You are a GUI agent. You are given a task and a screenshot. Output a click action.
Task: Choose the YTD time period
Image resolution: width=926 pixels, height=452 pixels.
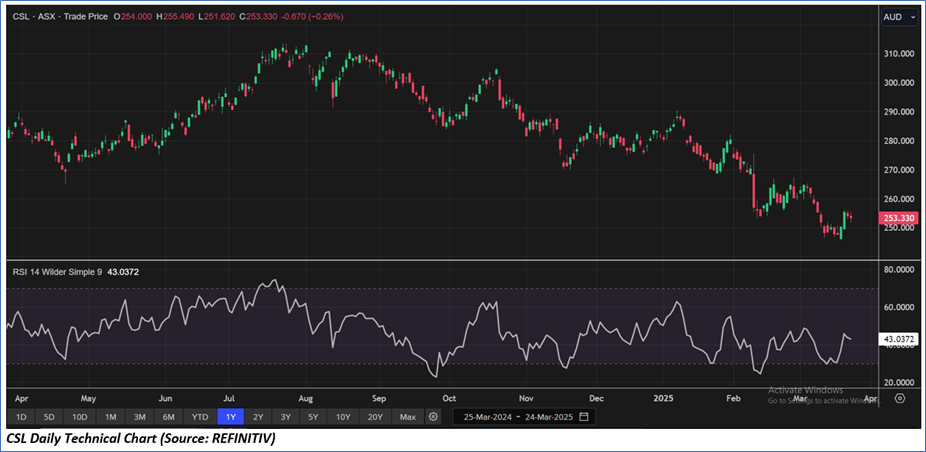coord(200,416)
